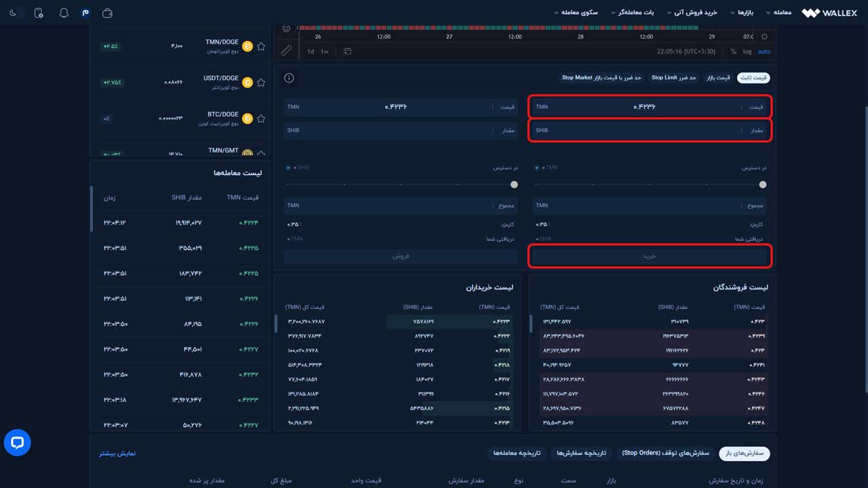The image size is (868, 488).
Task: Toggle chart auto scale
Action: [x=764, y=52]
